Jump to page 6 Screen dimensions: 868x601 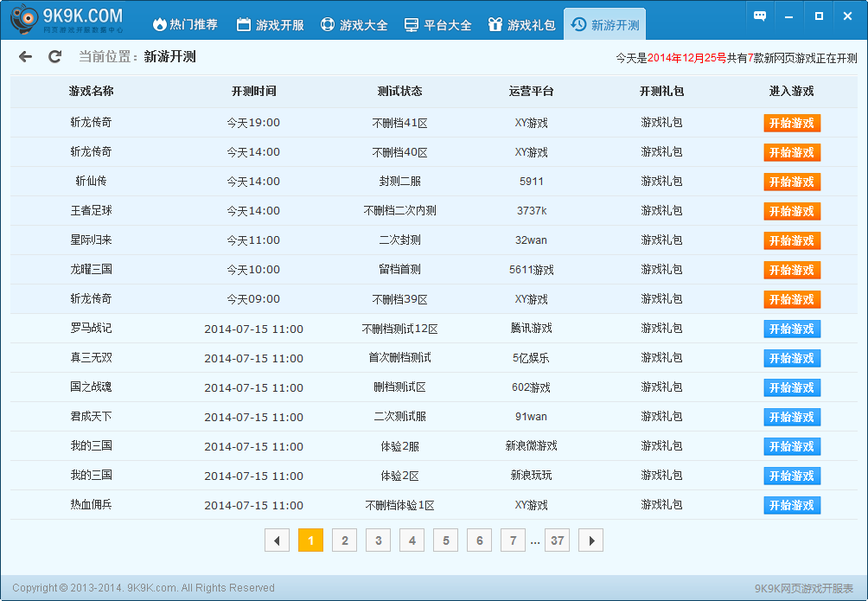[x=480, y=540]
